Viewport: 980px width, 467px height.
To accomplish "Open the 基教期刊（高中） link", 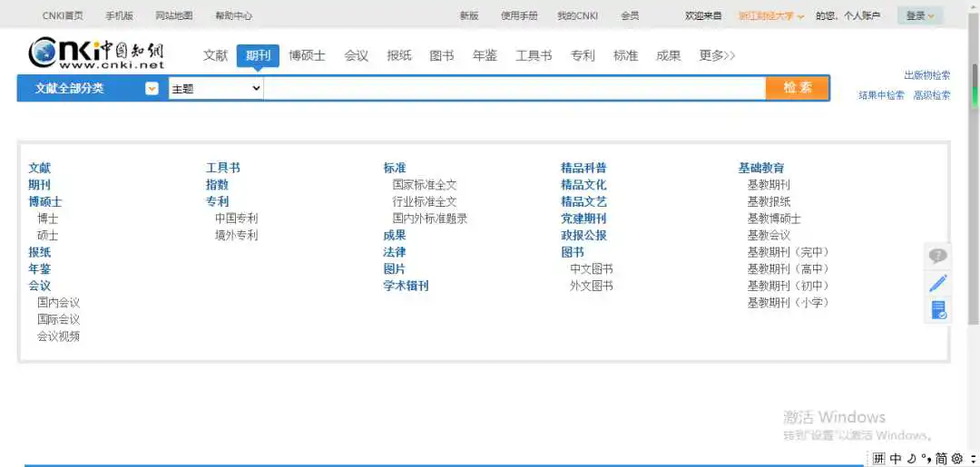I will [789, 269].
